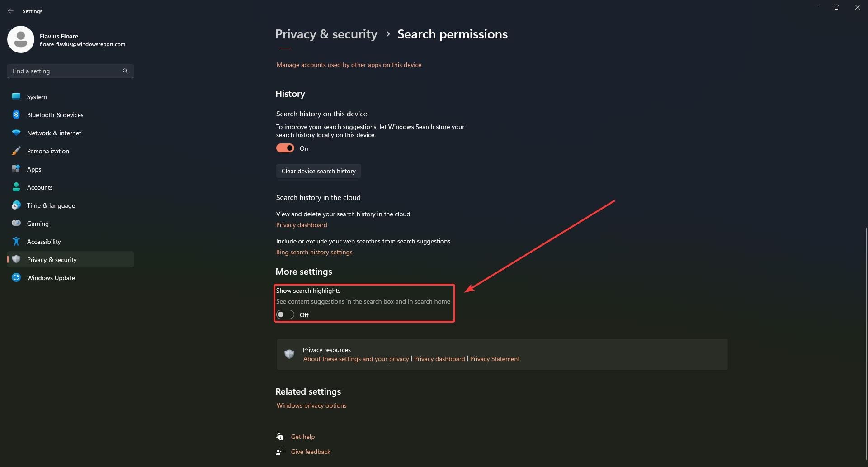Open the Gaming controller icon
The height and width of the screenshot is (467, 868).
pyautogui.click(x=16, y=224)
